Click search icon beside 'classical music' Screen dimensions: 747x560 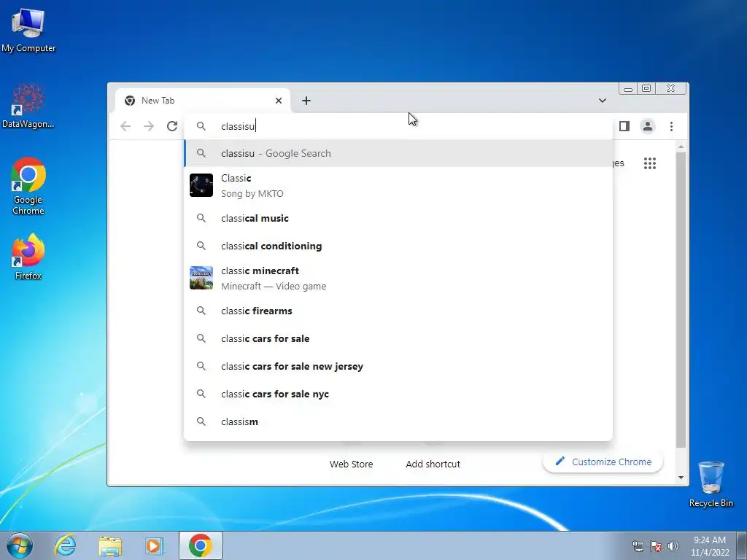click(x=201, y=218)
